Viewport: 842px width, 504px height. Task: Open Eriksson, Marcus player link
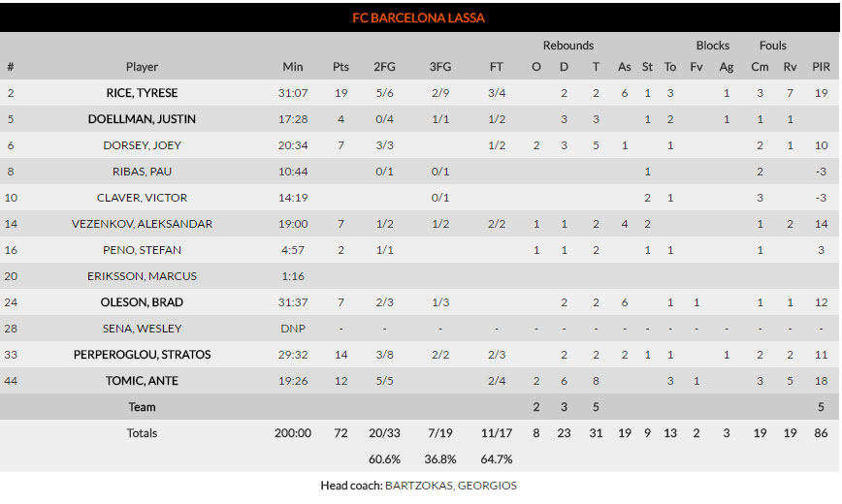click(142, 276)
